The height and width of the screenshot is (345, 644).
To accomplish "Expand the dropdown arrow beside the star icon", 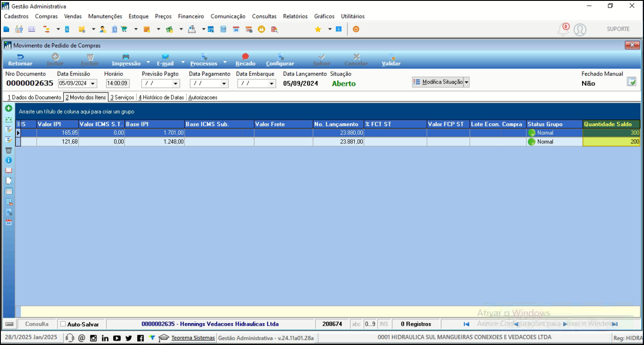I will pos(330,29).
